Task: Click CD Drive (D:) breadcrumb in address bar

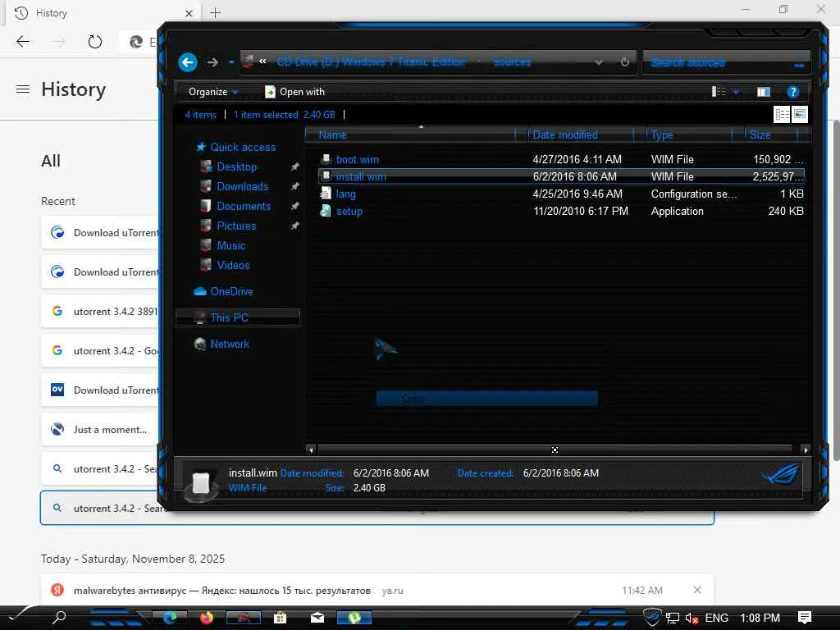Action: 372,62
